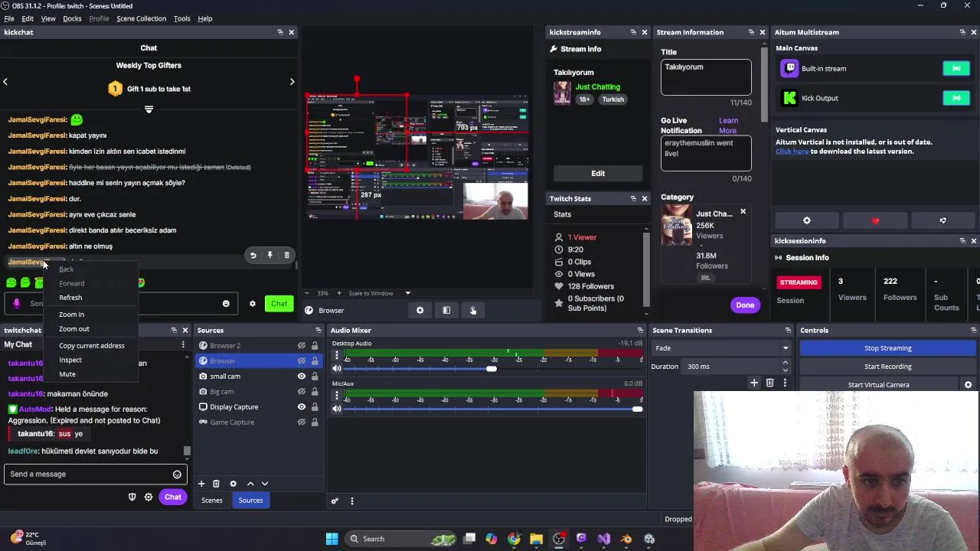Delete the hovered kick chat message
980x551 pixels.
(286, 255)
